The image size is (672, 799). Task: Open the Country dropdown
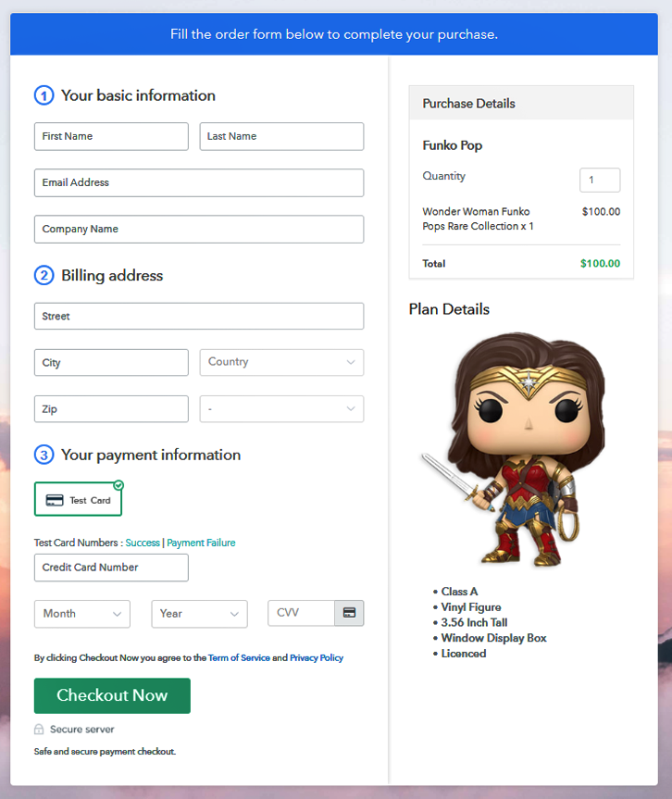point(281,362)
